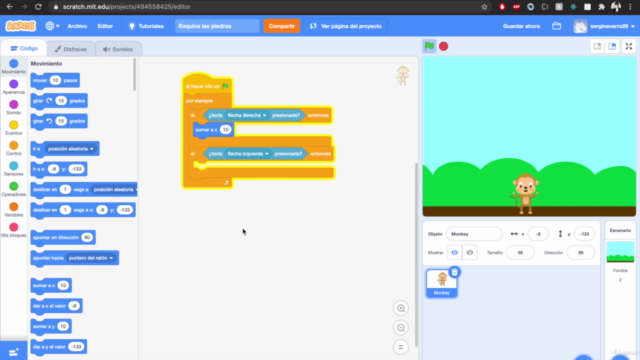Stop the project with the red button
Image resolution: width=640 pixels, height=360 pixels.
coord(444,47)
